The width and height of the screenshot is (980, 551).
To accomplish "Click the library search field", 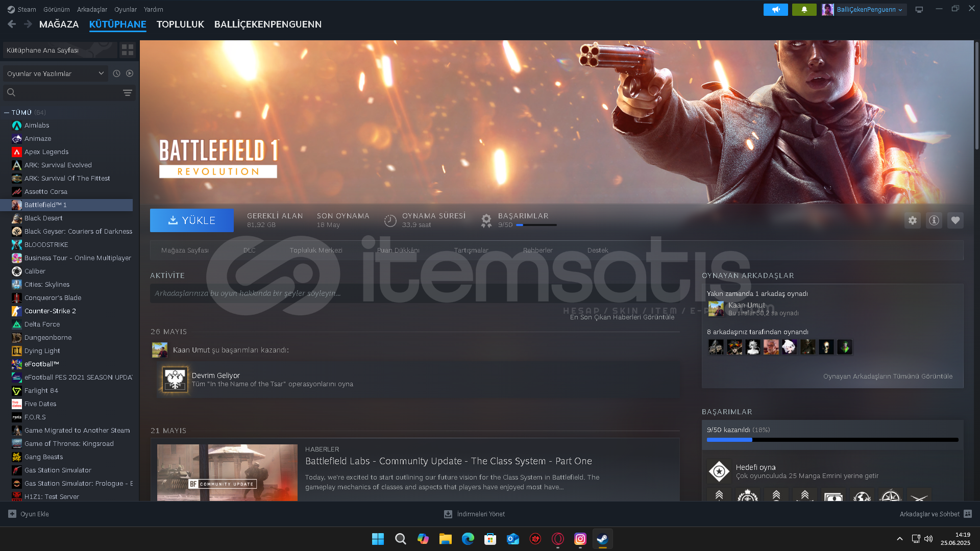I will [x=68, y=93].
